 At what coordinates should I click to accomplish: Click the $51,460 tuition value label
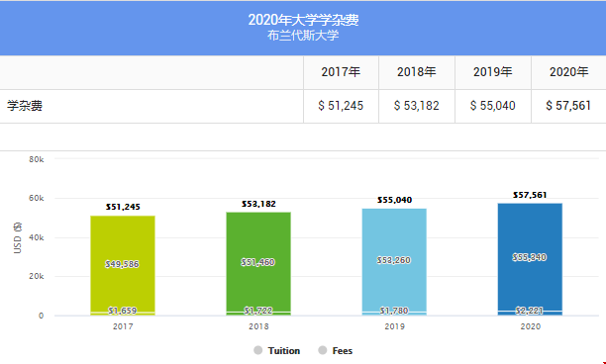[x=257, y=262]
